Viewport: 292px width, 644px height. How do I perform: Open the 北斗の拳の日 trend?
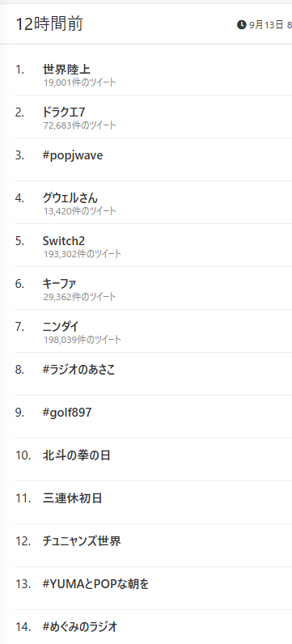(76, 455)
